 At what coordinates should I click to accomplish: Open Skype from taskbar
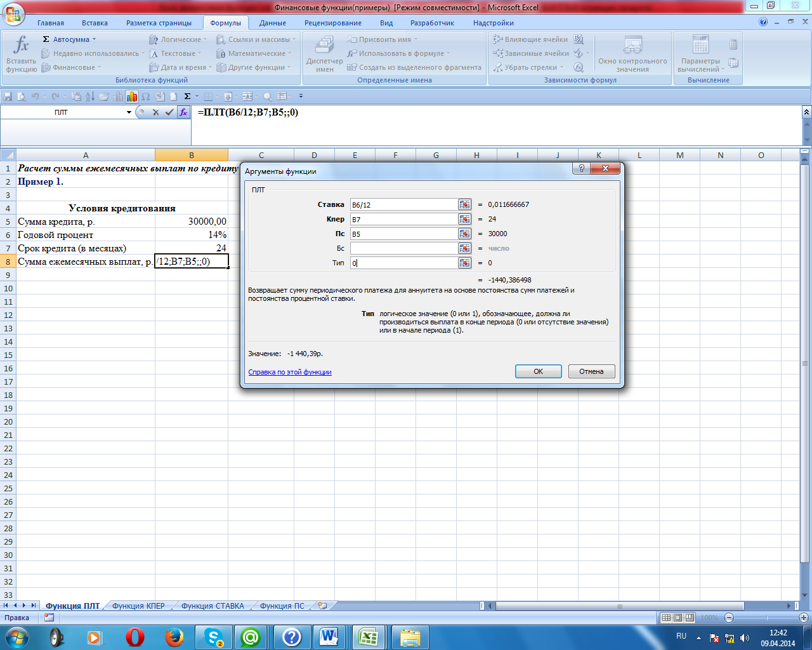tap(213, 637)
